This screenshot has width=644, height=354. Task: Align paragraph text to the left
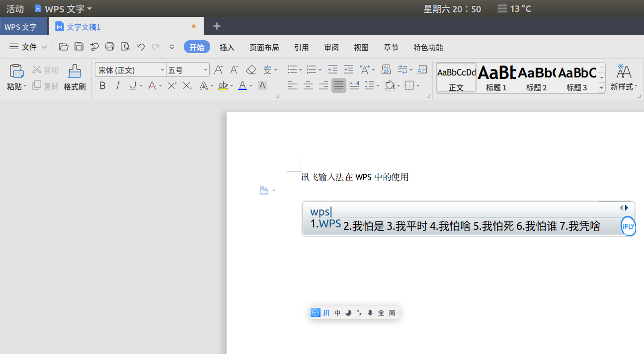tap(293, 86)
